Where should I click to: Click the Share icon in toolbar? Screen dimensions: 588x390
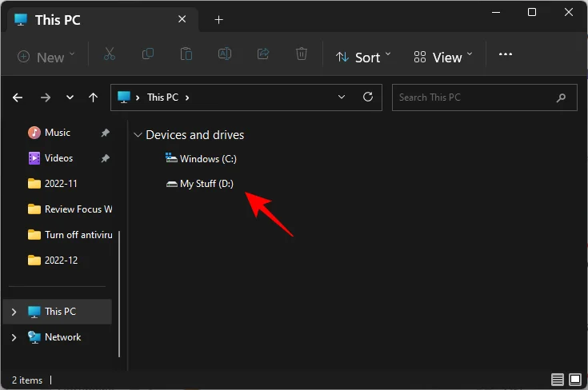coord(263,54)
